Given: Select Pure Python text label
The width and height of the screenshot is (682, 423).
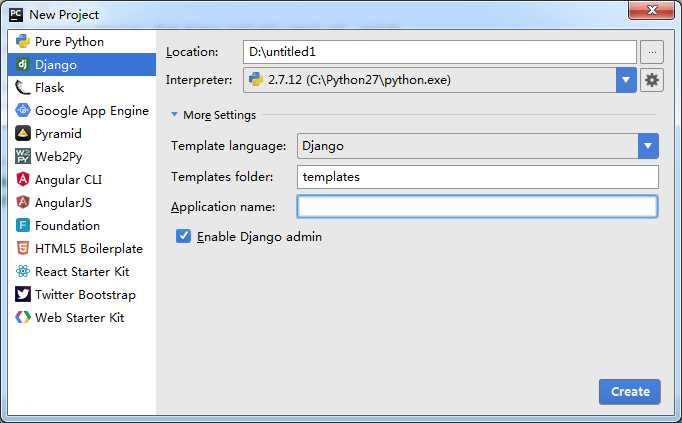Looking at the screenshot, I should (x=70, y=42).
